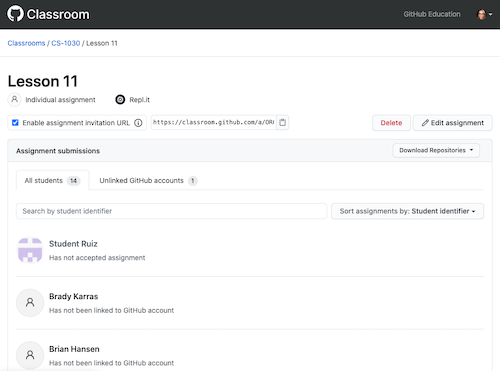Expand Download Repositories dropdown
Viewport: 500px width, 371px height.
coord(436,150)
